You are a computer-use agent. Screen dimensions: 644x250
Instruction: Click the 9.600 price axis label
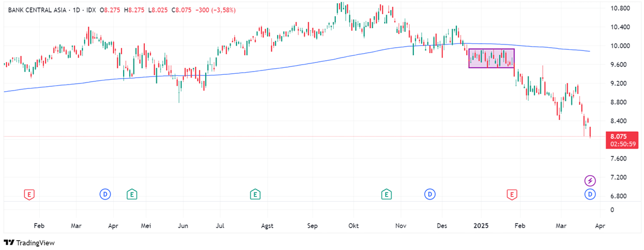pyautogui.click(x=620, y=65)
